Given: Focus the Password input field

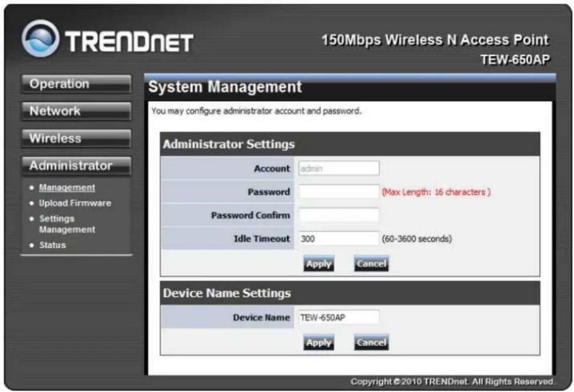Looking at the screenshot, I should (x=338, y=192).
